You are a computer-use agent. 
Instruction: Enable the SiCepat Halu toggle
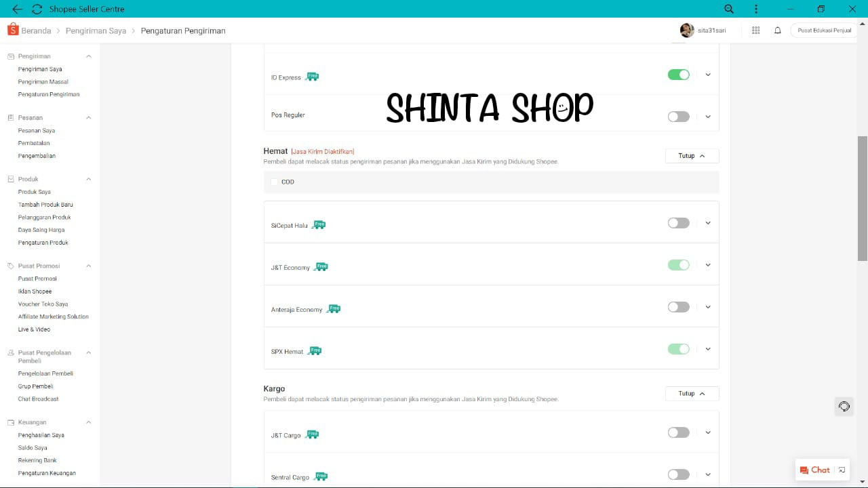pos(679,223)
